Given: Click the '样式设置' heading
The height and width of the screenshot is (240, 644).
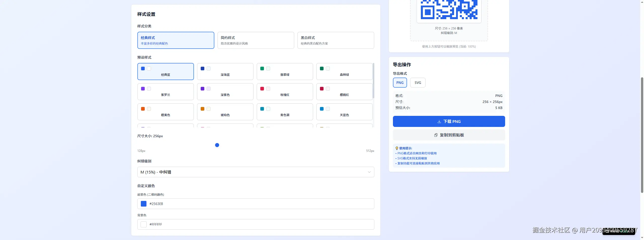Looking at the screenshot, I should pyautogui.click(x=146, y=14).
